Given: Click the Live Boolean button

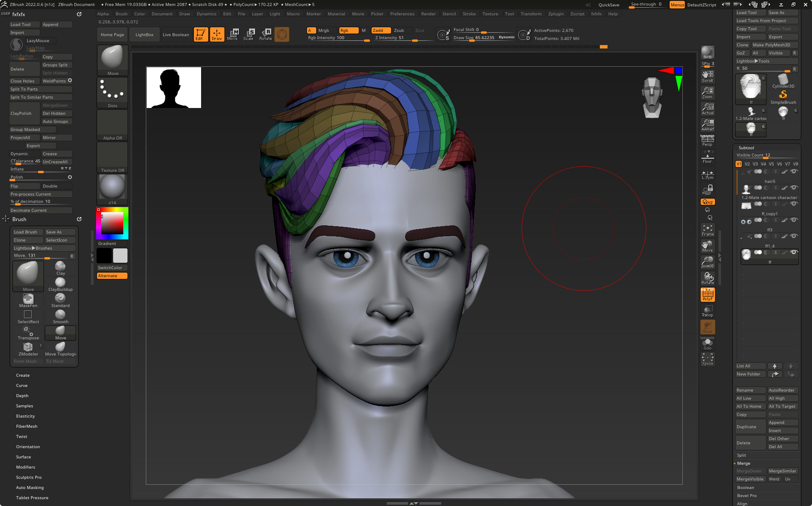Looking at the screenshot, I should (176, 35).
